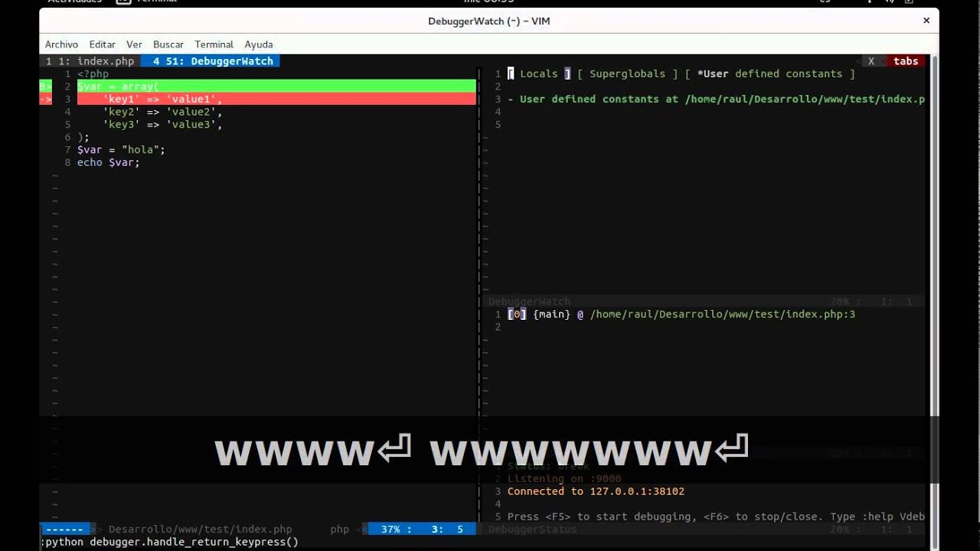Open stack file path index.php:3
This screenshot has width=980, height=551.
723,315
